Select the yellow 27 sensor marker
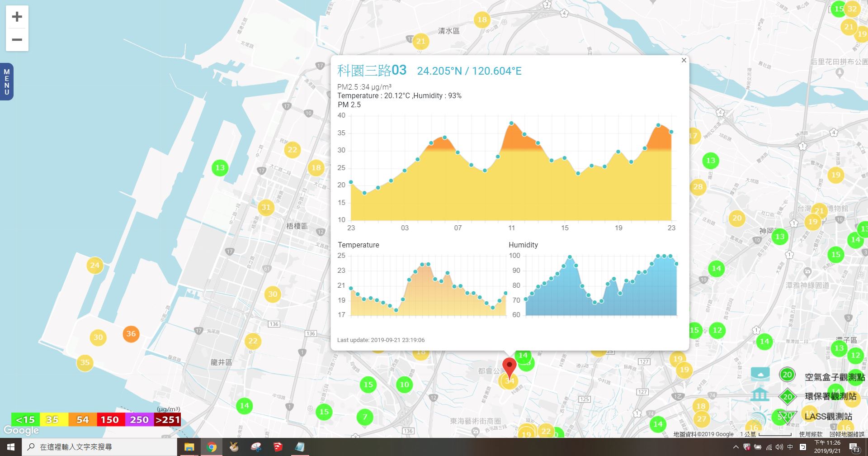Screen dimensions: 868x456 (701, 419)
